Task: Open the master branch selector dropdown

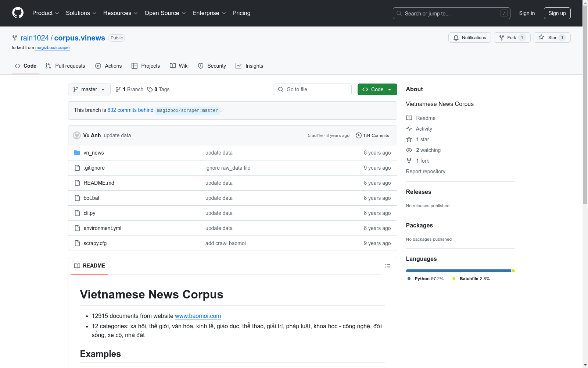Action: (x=89, y=89)
